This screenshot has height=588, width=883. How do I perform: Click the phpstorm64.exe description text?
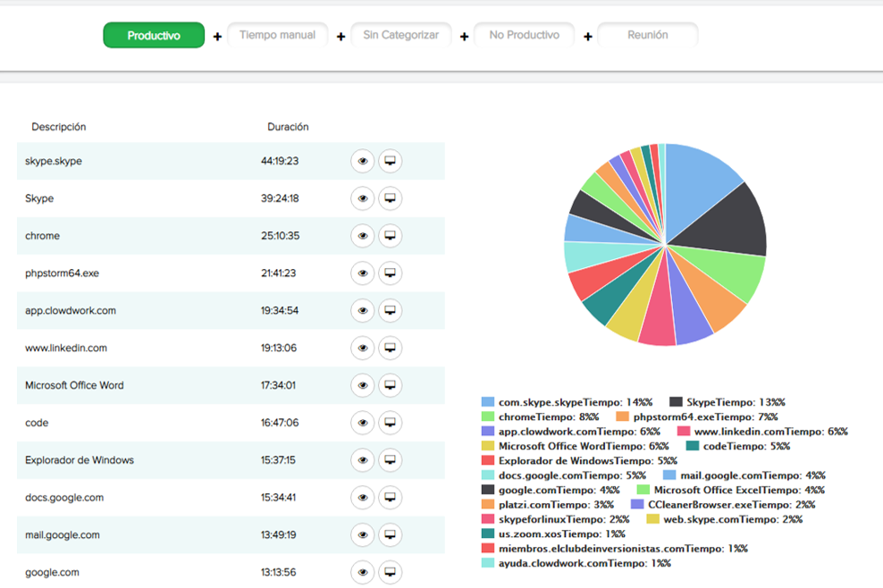62,273
